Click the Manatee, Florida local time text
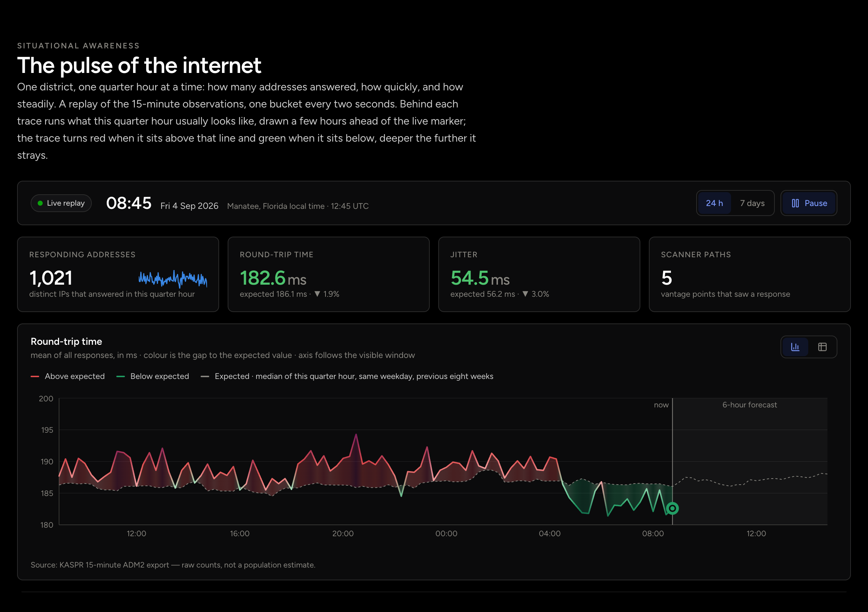Viewport: 868px width, 612px height. (298, 206)
